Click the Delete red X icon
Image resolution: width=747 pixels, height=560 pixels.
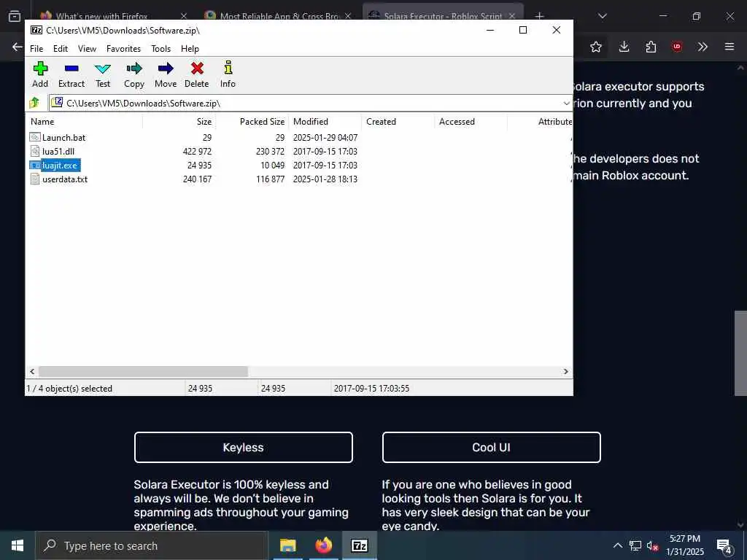tap(197, 69)
